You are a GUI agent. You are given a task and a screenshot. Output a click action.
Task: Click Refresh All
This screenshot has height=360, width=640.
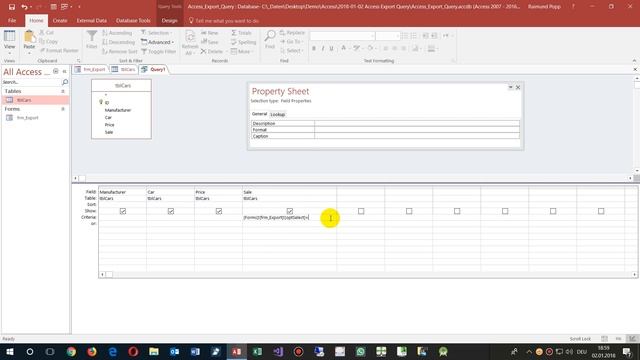click(190, 43)
